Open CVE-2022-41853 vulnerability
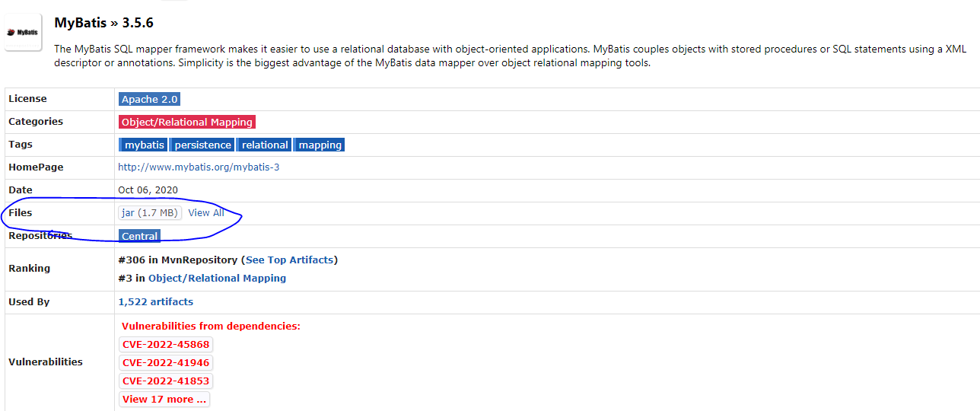Screen dimensions: 980x411 point(166,381)
